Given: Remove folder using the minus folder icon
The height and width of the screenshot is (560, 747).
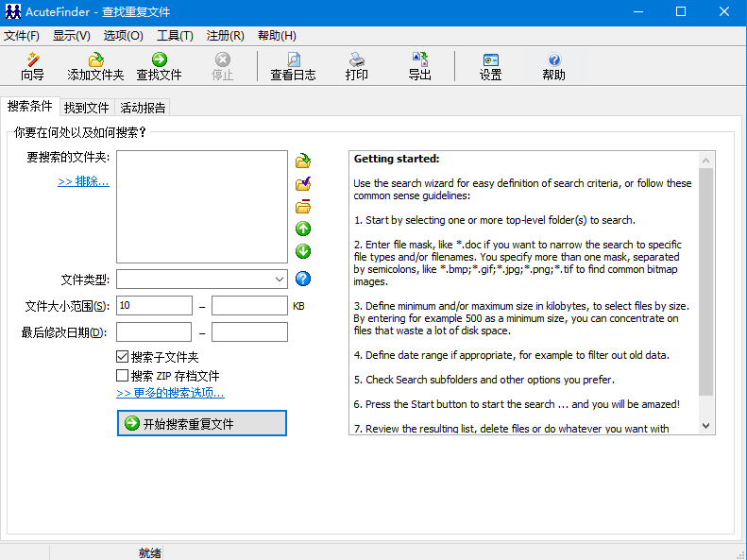Looking at the screenshot, I should click(303, 206).
